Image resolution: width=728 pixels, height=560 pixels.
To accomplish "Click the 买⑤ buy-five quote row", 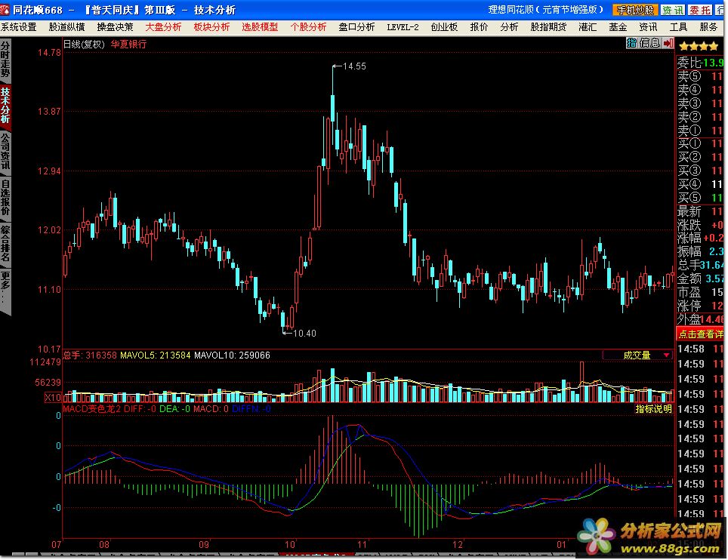I will 700,198.
